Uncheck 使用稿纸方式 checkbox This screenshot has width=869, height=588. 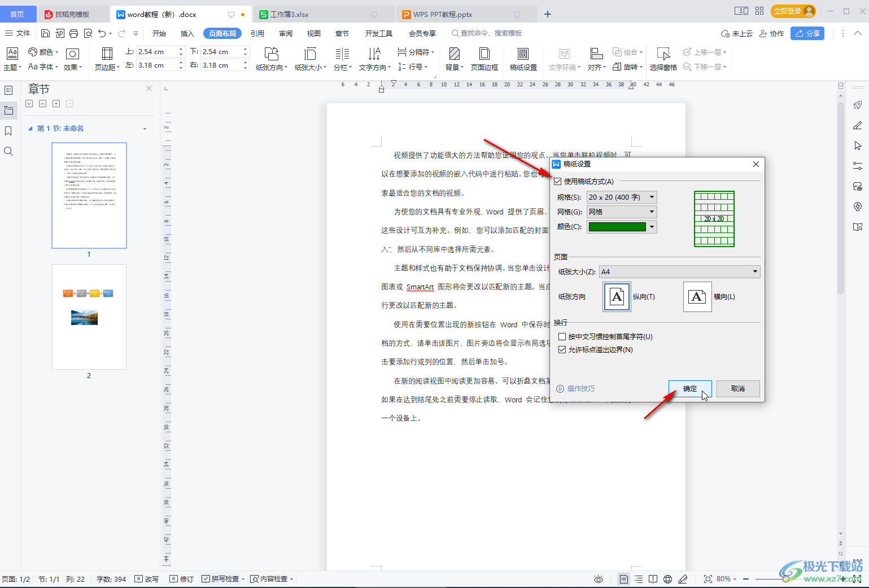point(558,182)
